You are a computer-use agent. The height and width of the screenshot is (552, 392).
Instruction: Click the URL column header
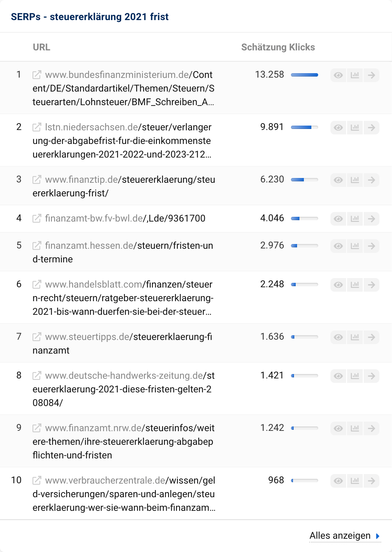click(x=42, y=47)
